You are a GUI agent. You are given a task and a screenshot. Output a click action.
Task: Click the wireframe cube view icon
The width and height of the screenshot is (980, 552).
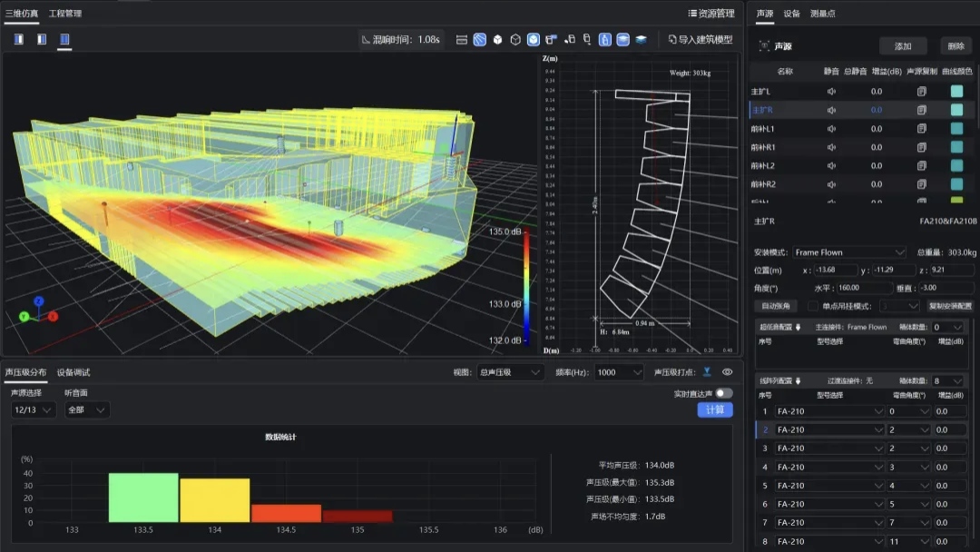coord(515,40)
